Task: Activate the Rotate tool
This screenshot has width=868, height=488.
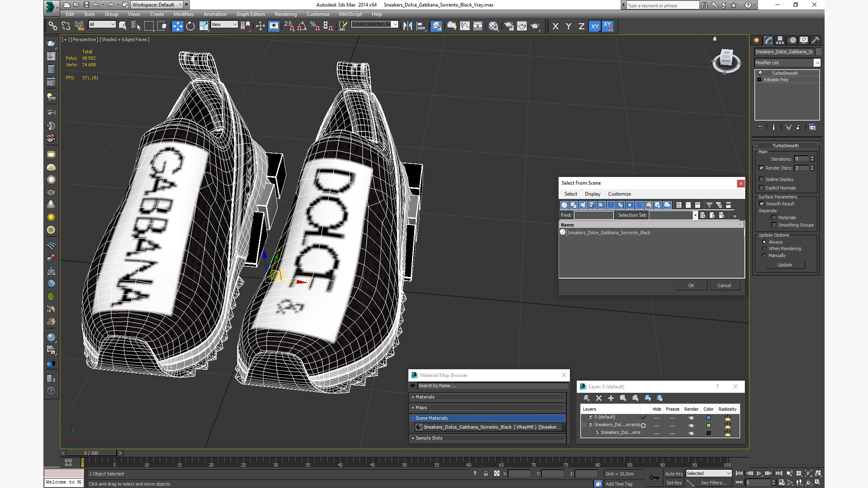Action: [x=190, y=26]
